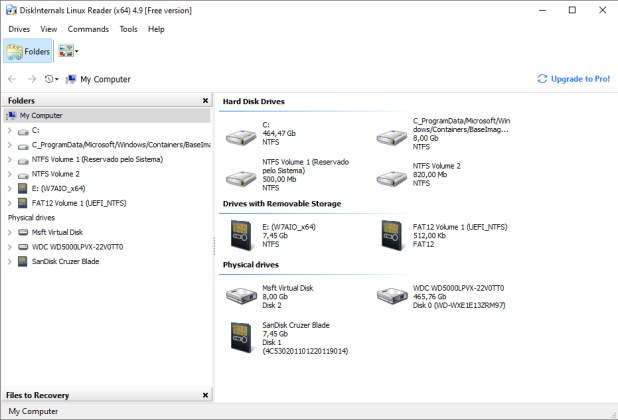The height and width of the screenshot is (420, 618).
Task: Select WDC WD5000LPVX-22V0TT0 in tree
Action: pyautogui.click(x=77, y=247)
